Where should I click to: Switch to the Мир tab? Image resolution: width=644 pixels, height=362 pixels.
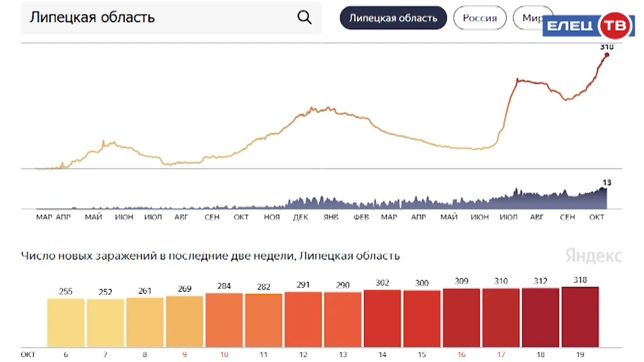pyautogui.click(x=531, y=18)
